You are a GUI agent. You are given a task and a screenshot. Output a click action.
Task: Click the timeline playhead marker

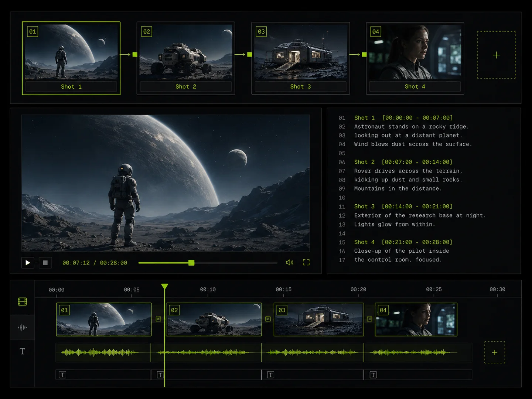click(165, 287)
